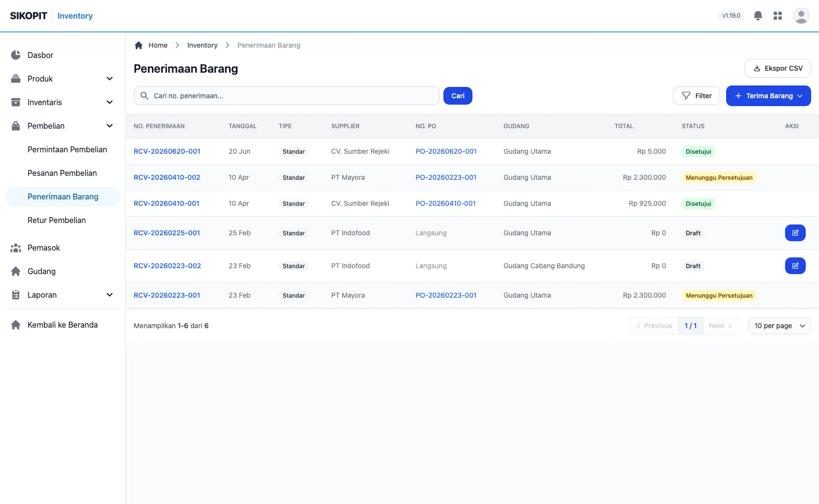This screenshot has width=819, height=504.
Task: Edit draft receipt RCV-20260225-001
Action: click(x=795, y=233)
